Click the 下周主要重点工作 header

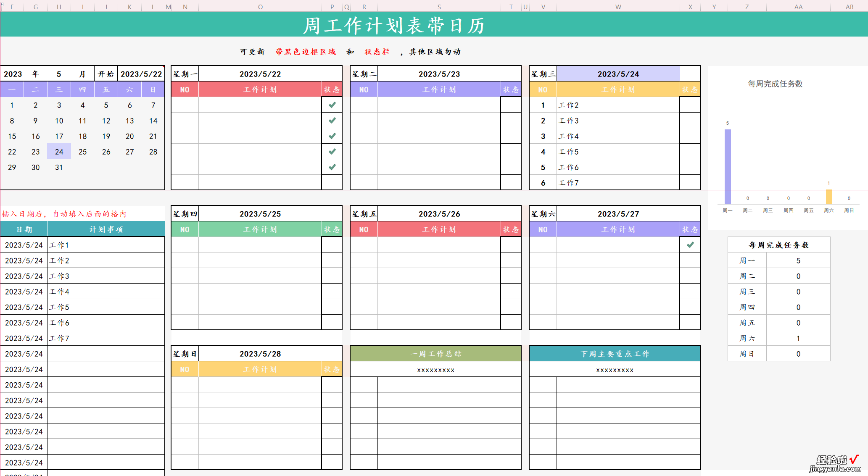pos(615,354)
